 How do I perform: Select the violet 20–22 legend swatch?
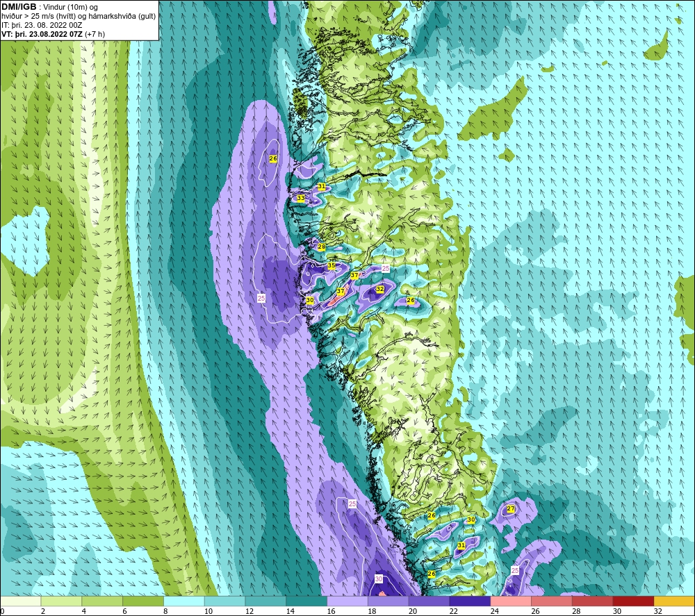click(x=429, y=601)
